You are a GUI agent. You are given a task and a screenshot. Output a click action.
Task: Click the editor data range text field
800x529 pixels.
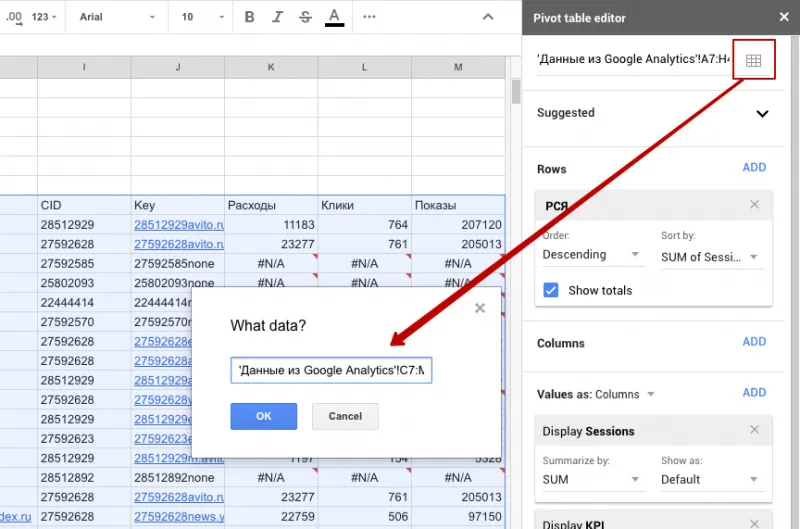[634, 60]
